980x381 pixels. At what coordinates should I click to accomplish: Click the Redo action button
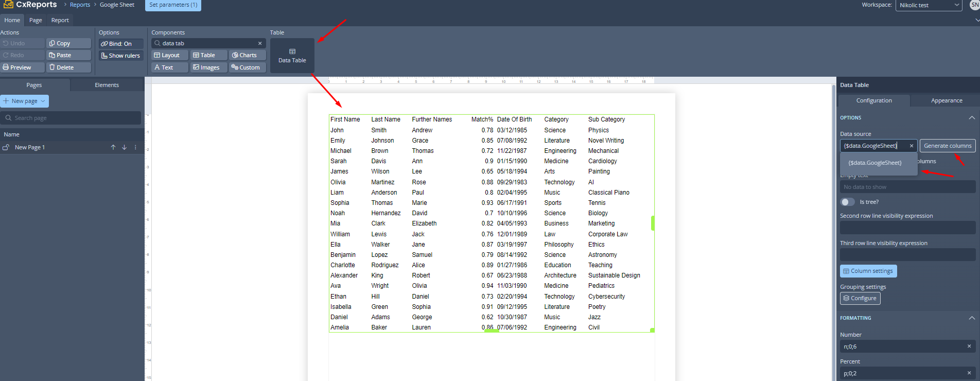(22, 55)
